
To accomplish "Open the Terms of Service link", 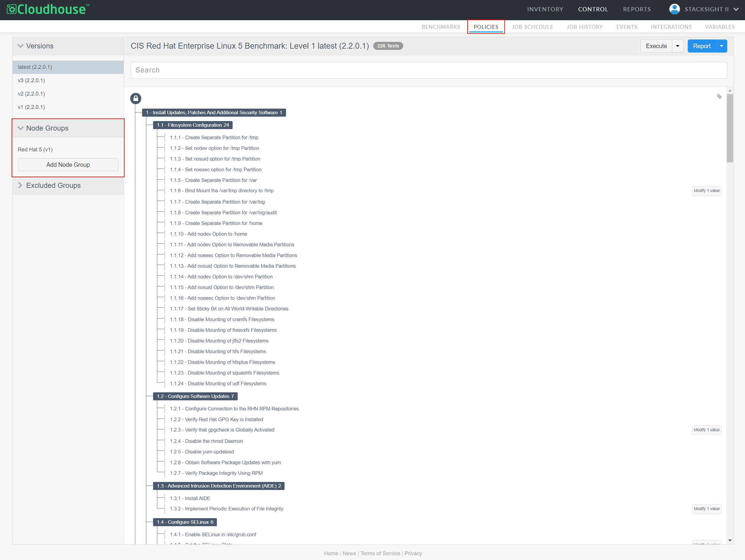I will (380, 553).
